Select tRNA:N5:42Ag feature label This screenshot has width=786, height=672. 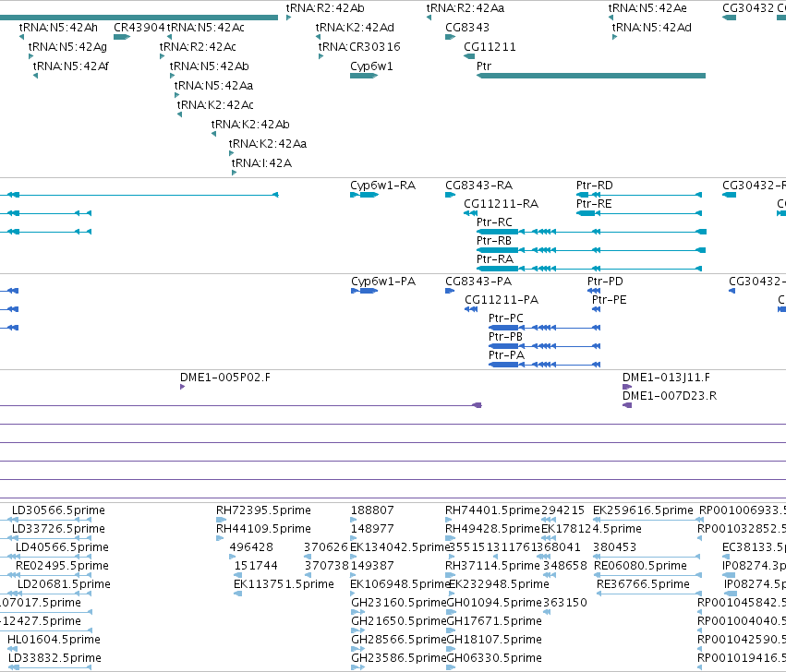click(x=67, y=47)
